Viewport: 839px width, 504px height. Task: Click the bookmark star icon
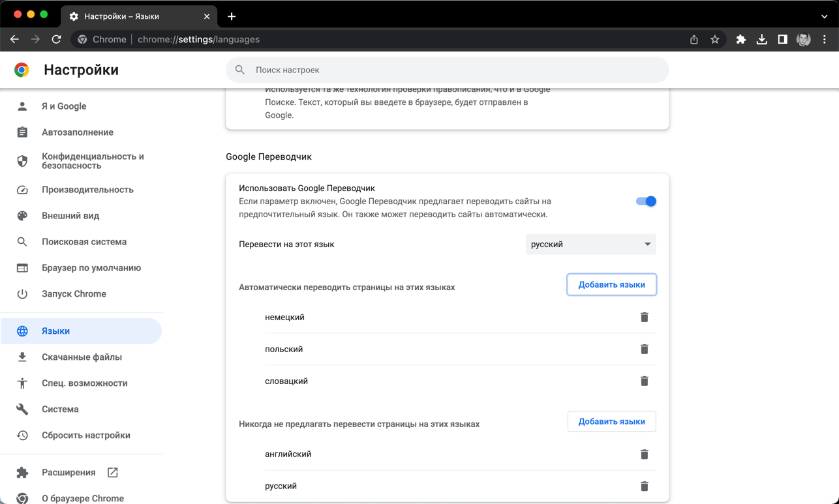tap(715, 40)
